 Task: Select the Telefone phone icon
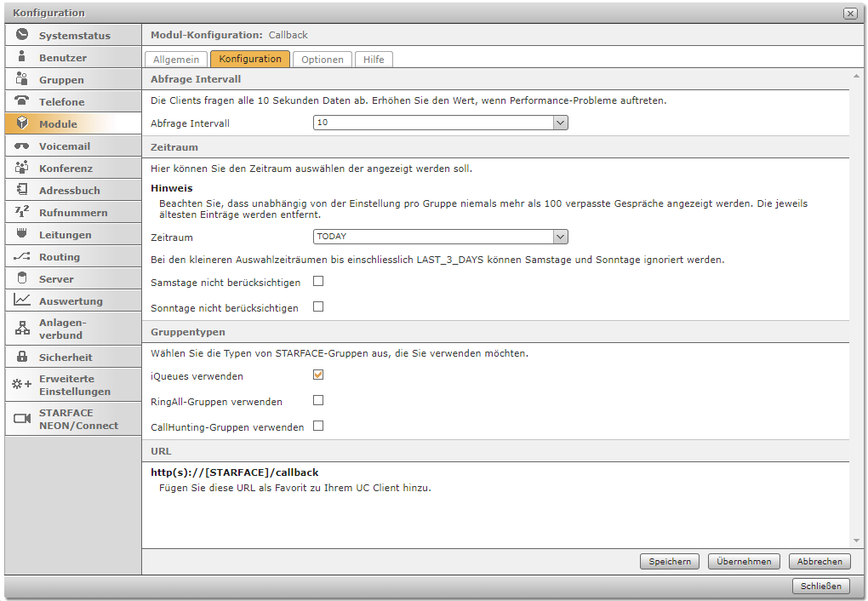click(22, 101)
